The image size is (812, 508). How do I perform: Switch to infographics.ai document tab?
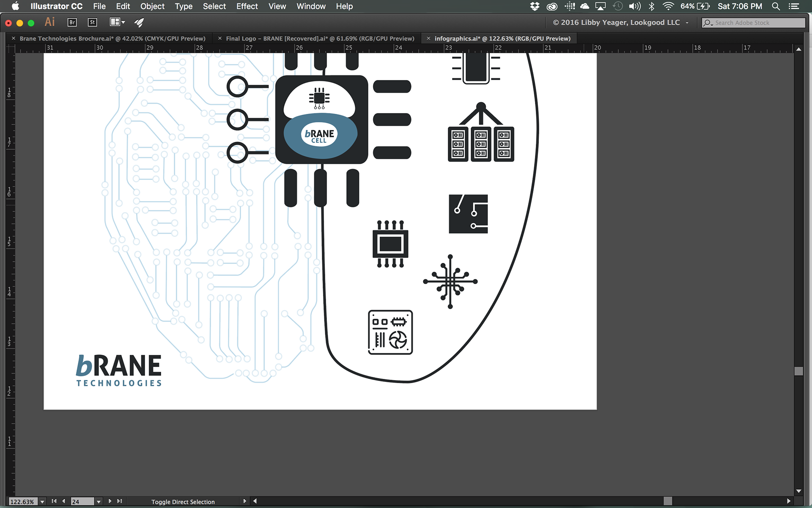502,38
